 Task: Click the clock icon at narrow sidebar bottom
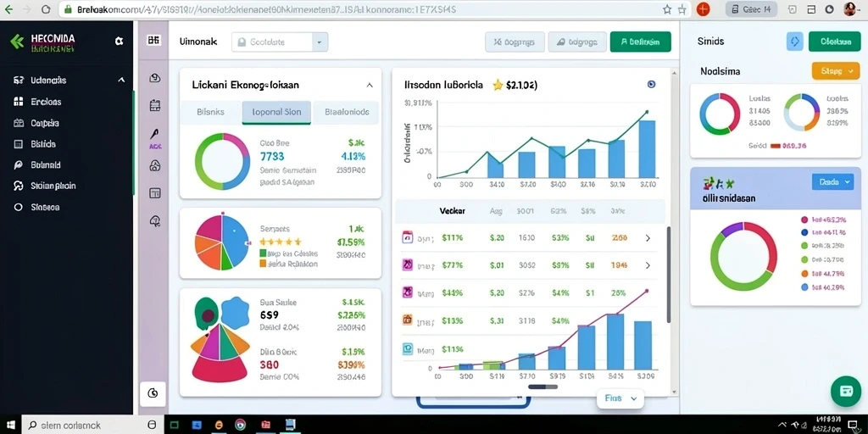point(153,393)
